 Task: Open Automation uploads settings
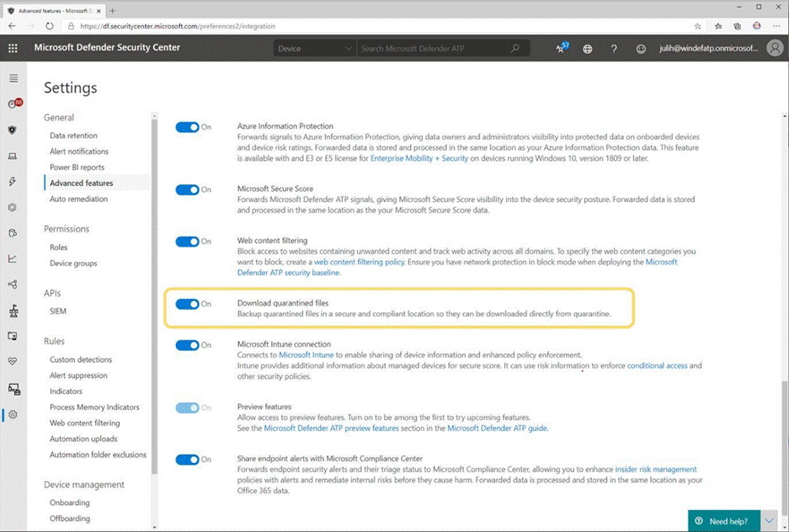coord(83,439)
